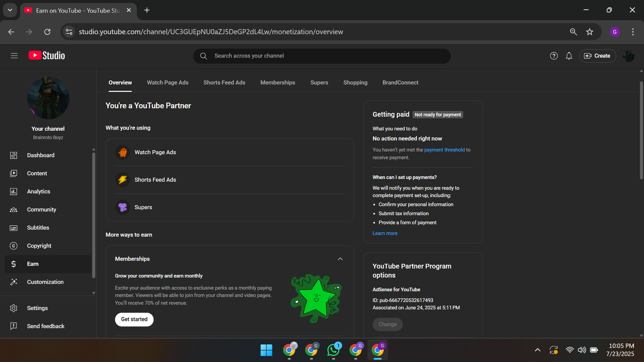Open the Windows Start menu
The width and height of the screenshot is (644, 362).
(266, 350)
